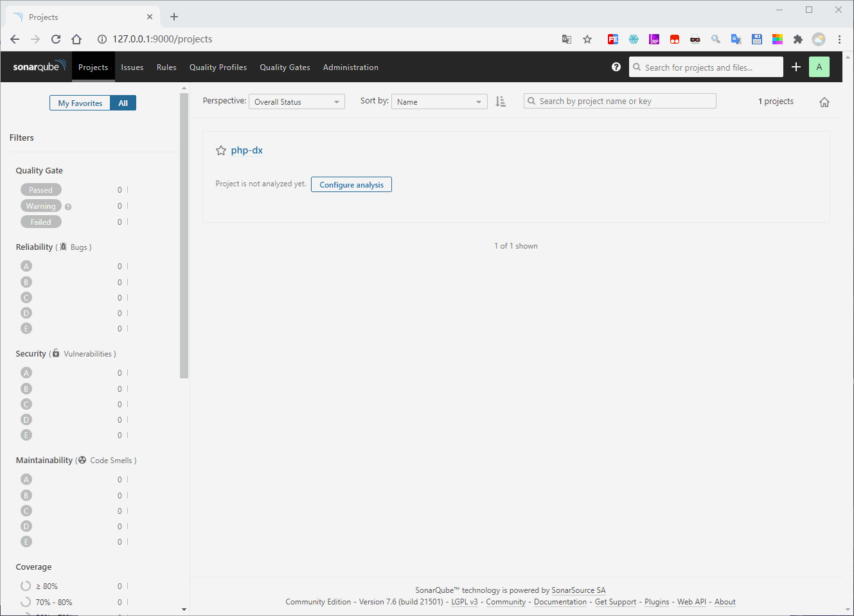This screenshot has height=616, width=854.
Task: Click the filters sidebar scrollbar
Action: point(184,236)
